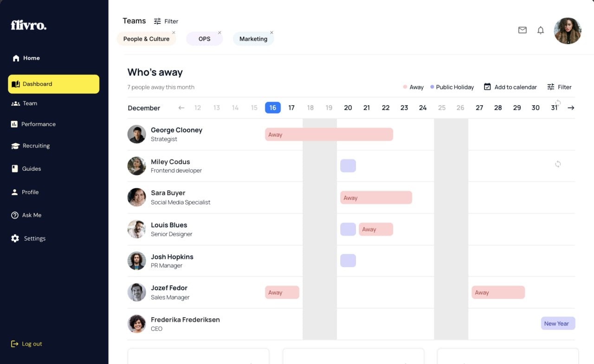This screenshot has width=594, height=364.
Task: Open the Settings gear icon
Action: coord(15,238)
